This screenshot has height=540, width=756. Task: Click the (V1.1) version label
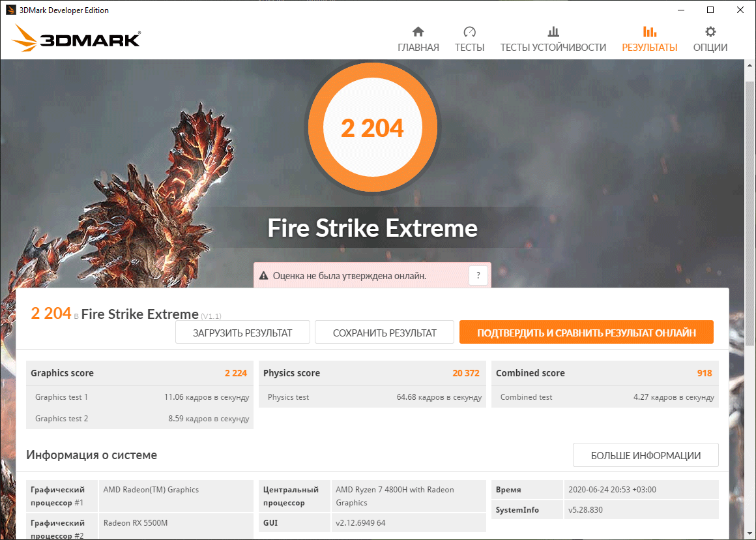[211, 316]
